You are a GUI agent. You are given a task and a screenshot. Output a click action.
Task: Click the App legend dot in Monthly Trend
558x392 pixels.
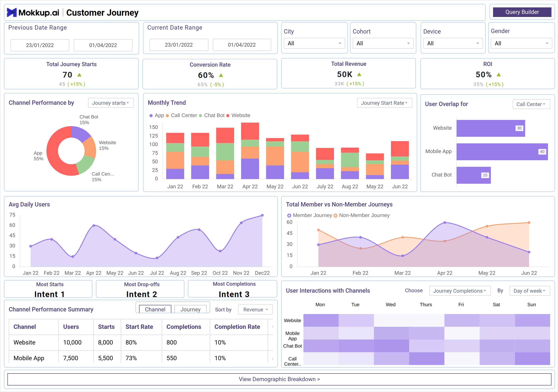click(x=151, y=116)
